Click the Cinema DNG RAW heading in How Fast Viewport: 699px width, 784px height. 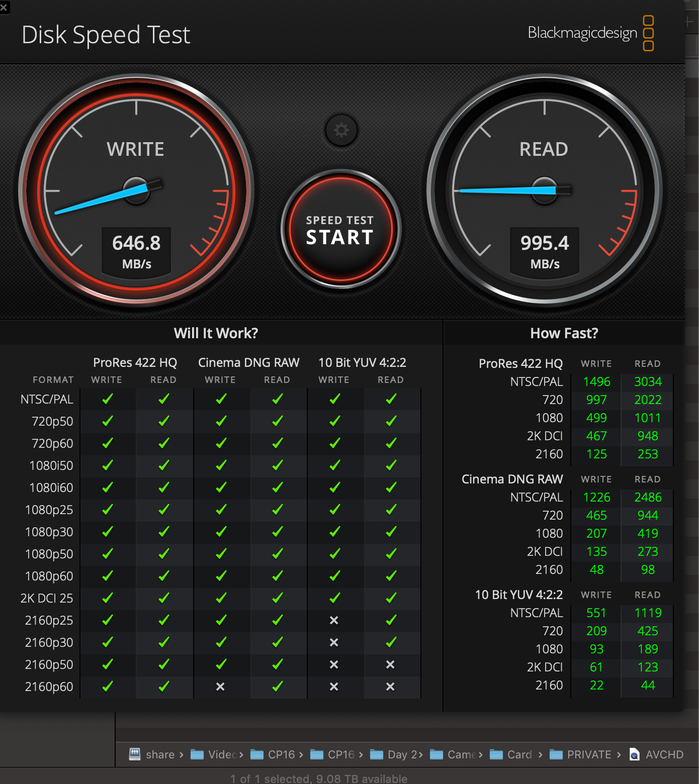512,479
